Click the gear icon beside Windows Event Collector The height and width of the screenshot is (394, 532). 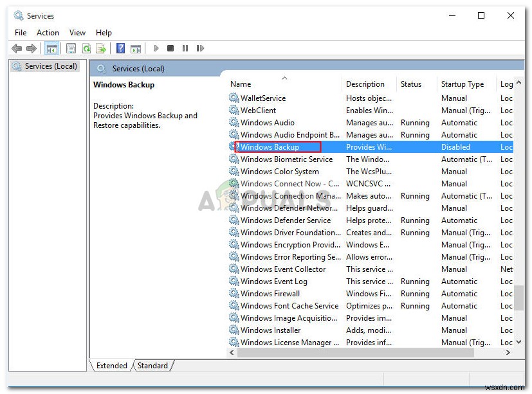[234, 269]
